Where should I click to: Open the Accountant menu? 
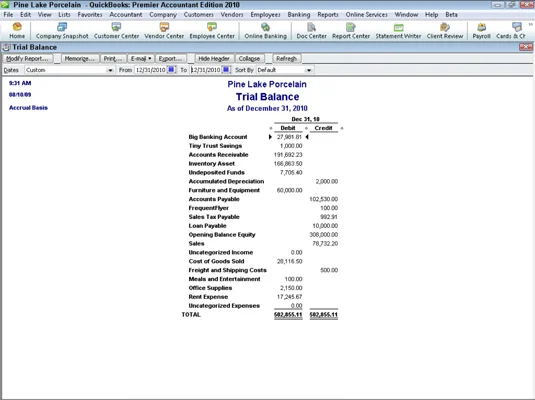coord(126,15)
